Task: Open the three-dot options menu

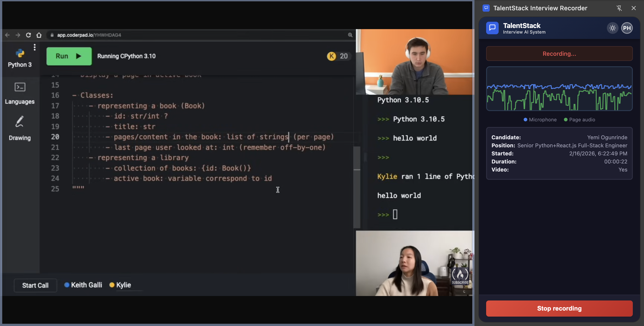Action: (x=34, y=47)
